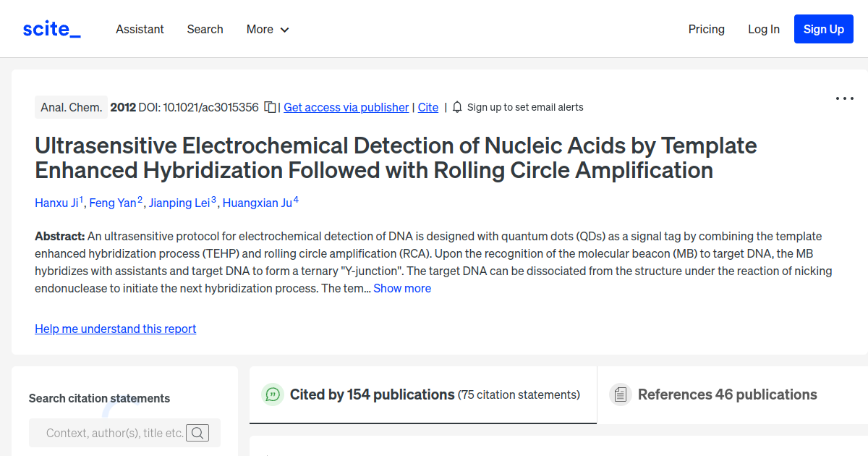Viewport: 868px width, 456px height.
Task: Select Search in the top navigation
Action: 205,29
